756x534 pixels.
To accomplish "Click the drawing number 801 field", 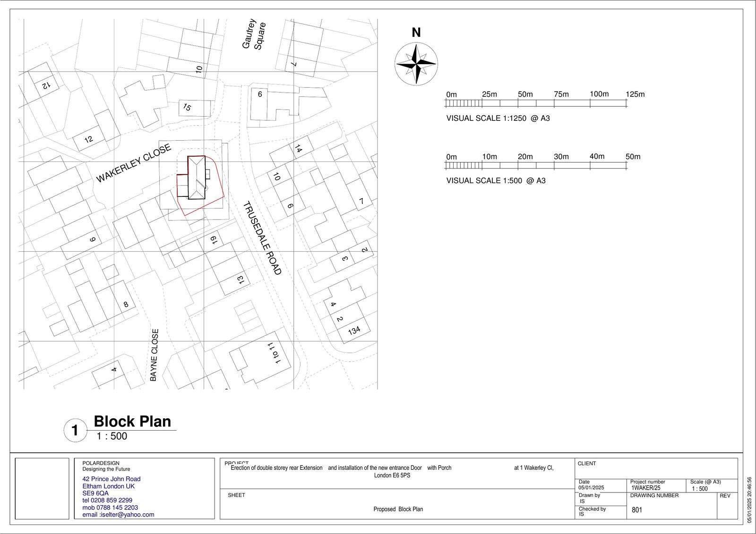I will (x=637, y=510).
